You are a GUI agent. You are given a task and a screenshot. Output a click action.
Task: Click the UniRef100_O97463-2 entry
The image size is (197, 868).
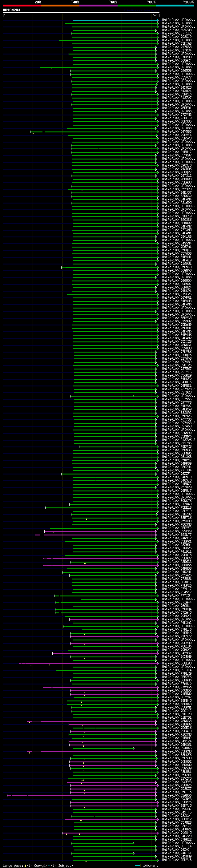179,423
